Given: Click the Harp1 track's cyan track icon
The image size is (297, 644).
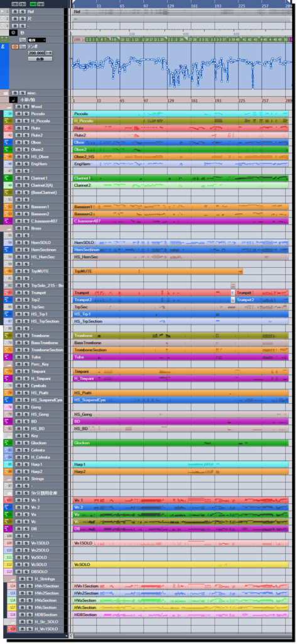Looking at the screenshot, I should tap(8, 464).
